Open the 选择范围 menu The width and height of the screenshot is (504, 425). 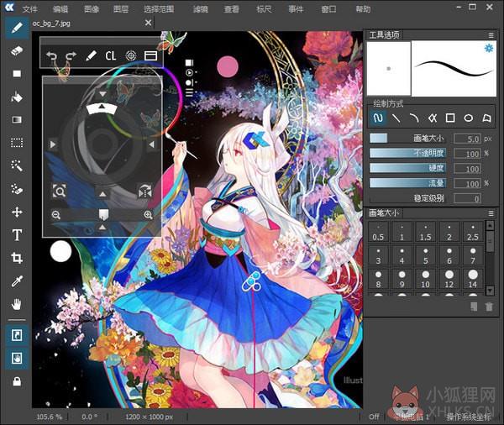(x=159, y=9)
